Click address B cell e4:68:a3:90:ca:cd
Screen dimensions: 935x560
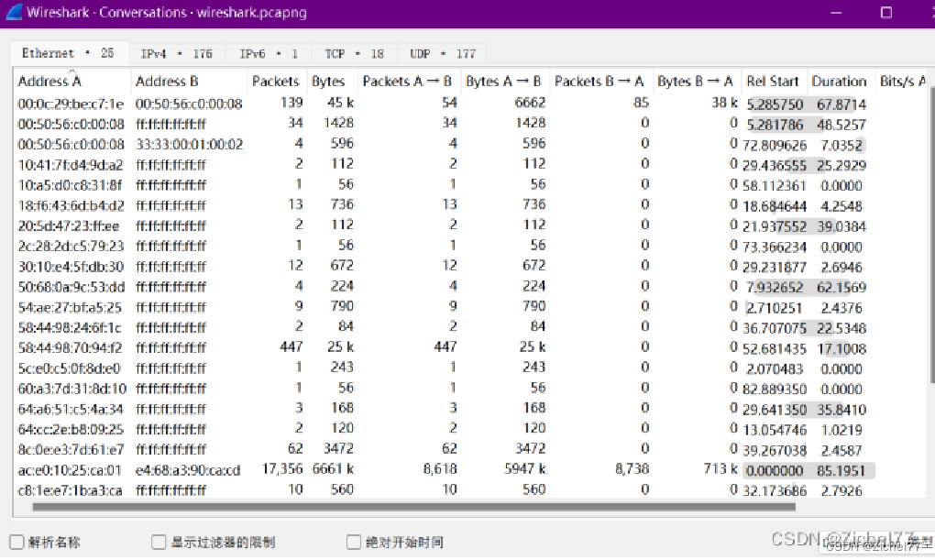pyautogui.click(x=188, y=470)
